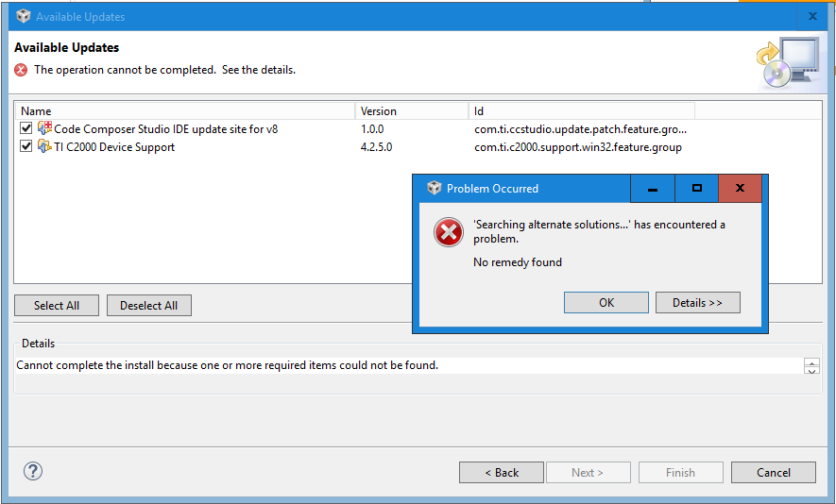Click the error icon beside operation message
Image resolution: width=836 pixels, height=504 pixels.
[21, 70]
